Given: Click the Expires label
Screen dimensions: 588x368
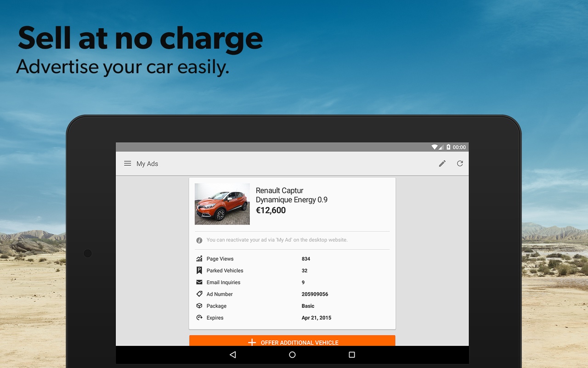Looking at the screenshot, I should pyautogui.click(x=215, y=318).
